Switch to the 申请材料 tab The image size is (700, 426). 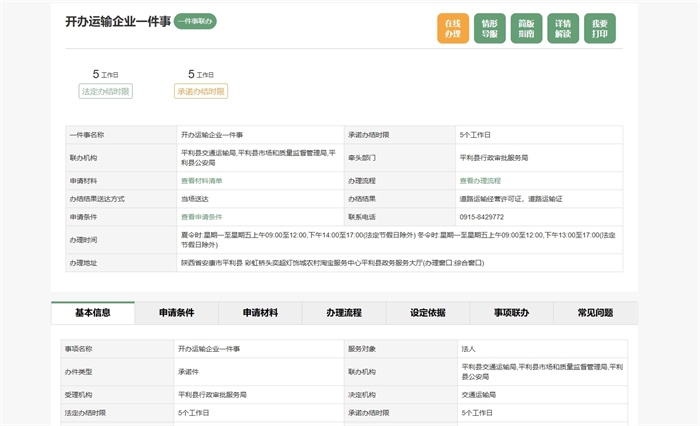pos(260,313)
